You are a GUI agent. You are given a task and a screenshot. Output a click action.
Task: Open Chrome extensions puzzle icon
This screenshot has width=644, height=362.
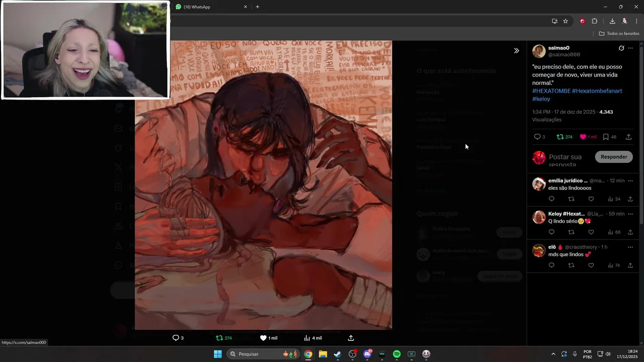594,21
